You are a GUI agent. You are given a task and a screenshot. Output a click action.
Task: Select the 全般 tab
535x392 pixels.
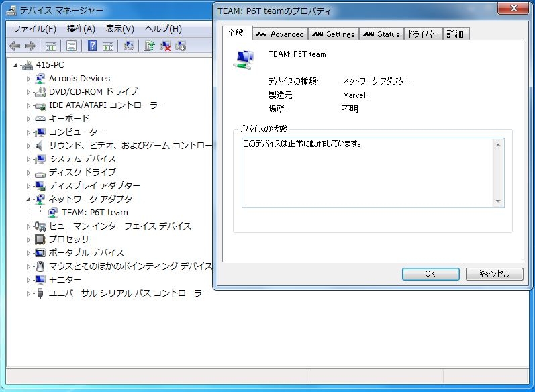tap(237, 33)
